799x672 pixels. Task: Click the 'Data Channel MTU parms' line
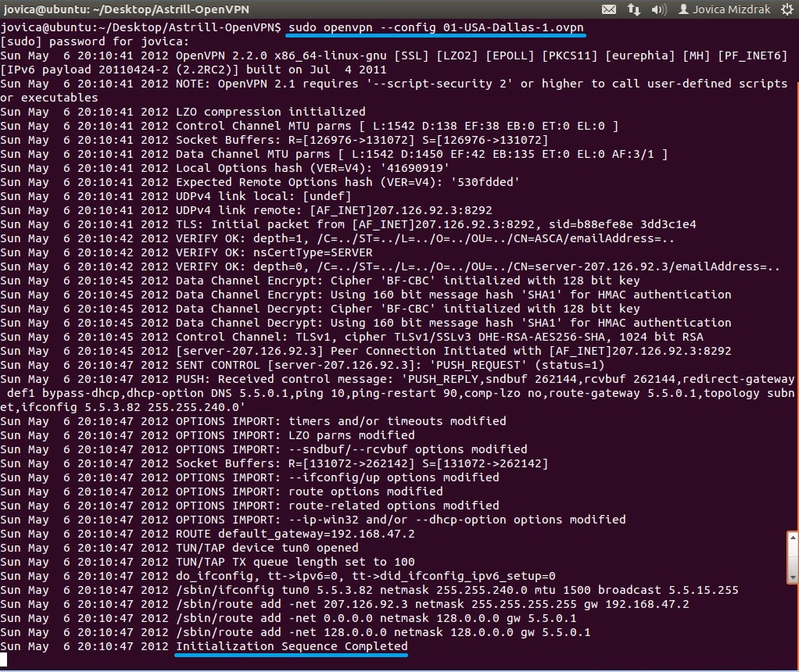pos(334,155)
